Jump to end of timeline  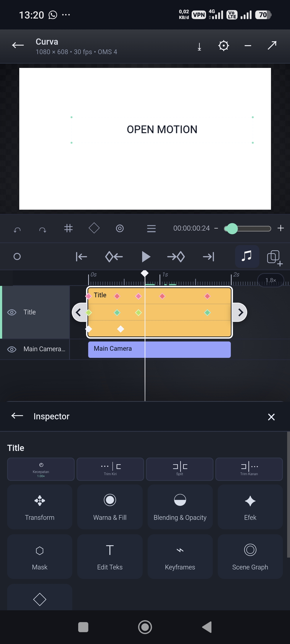[x=208, y=257]
